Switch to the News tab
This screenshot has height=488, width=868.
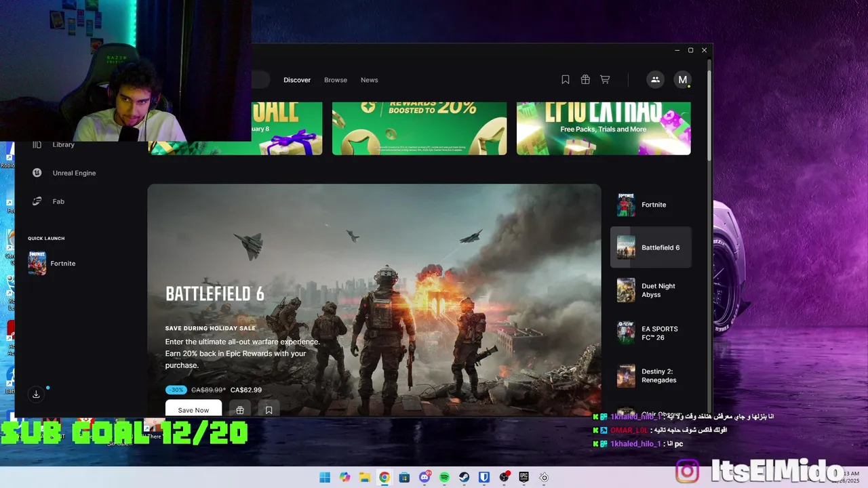coord(370,80)
